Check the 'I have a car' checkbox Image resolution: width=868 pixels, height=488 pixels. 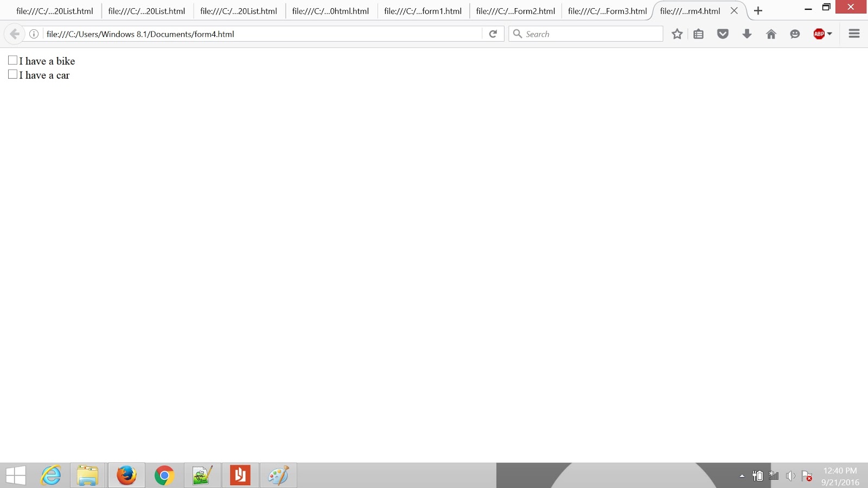click(13, 74)
